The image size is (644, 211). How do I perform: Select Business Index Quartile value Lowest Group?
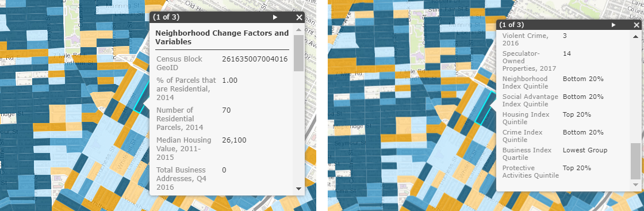(x=585, y=151)
